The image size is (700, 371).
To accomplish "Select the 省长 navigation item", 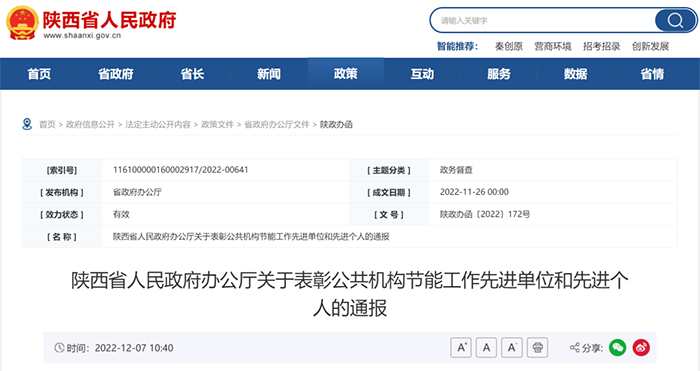I will click(192, 74).
